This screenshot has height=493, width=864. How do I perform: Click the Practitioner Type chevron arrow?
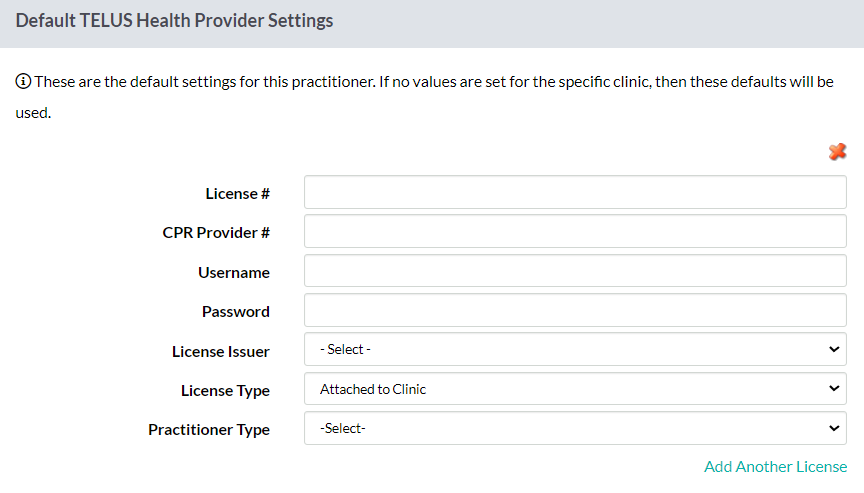click(834, 428)
